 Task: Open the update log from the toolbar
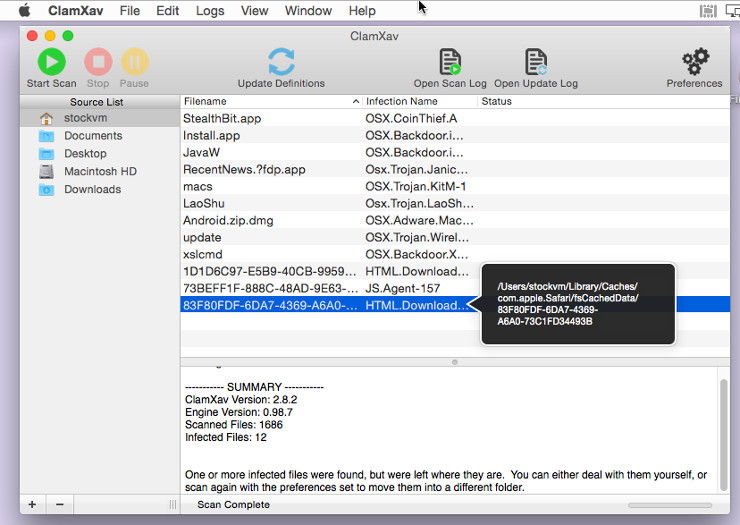[x=536, y=61]
